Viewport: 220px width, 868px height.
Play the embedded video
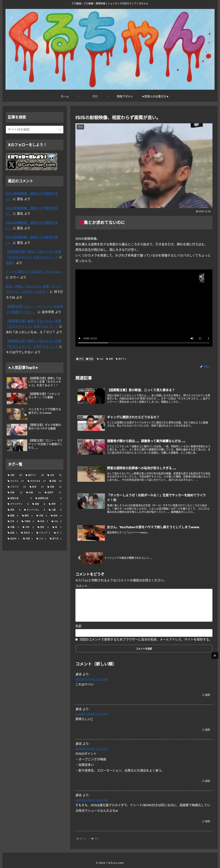click(80, 338)
